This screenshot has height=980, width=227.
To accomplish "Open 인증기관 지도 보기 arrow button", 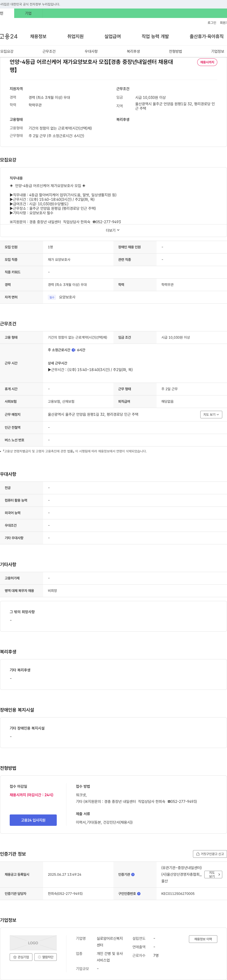I will [213, 875].
